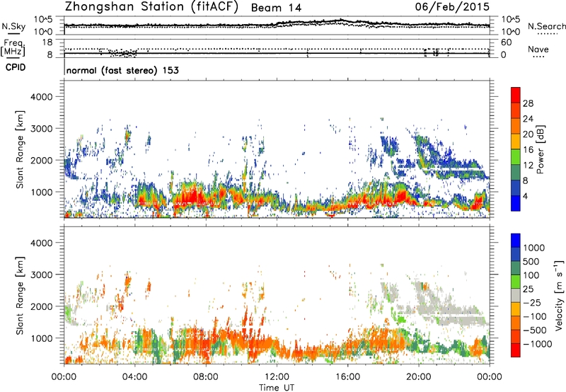Select the yellow 16-20 dB power colorbar segment

516,142
